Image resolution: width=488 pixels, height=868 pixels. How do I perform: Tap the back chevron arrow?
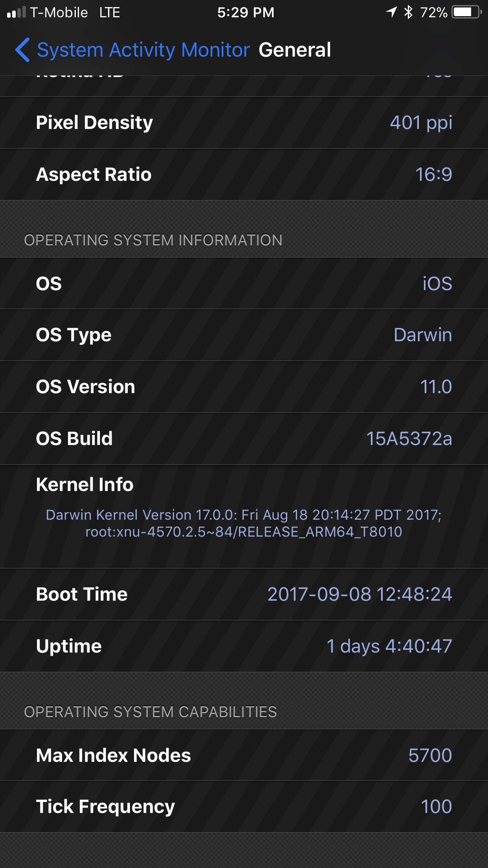click(x=23, y=50)
